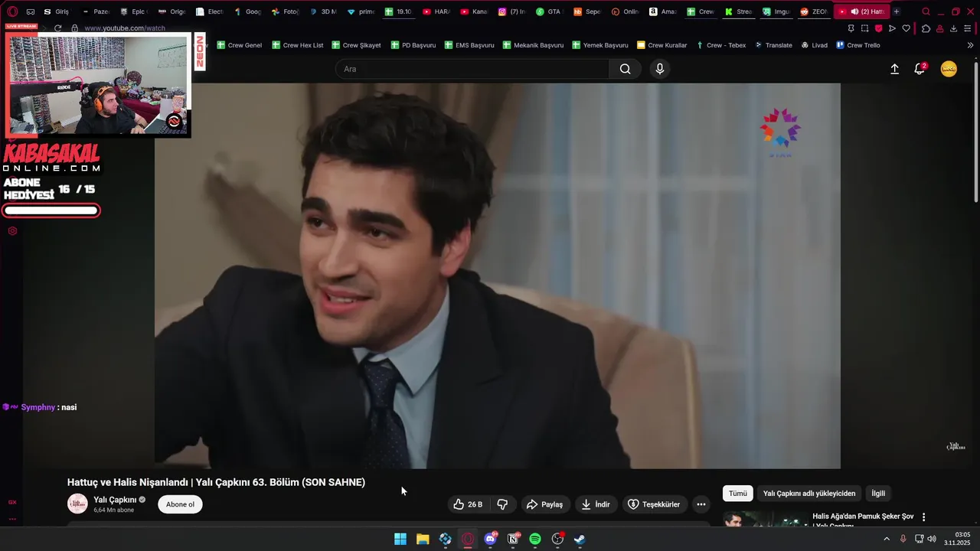The height and width of the screenshot is (551, 980).
Task: Open Crew Genel bookmark
Action: click(x=240, y=45)
